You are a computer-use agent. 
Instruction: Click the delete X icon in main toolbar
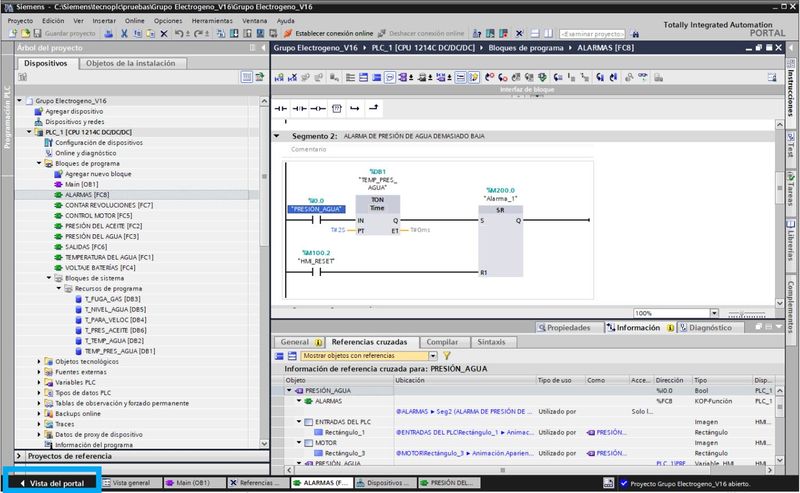tap(164, 34)
